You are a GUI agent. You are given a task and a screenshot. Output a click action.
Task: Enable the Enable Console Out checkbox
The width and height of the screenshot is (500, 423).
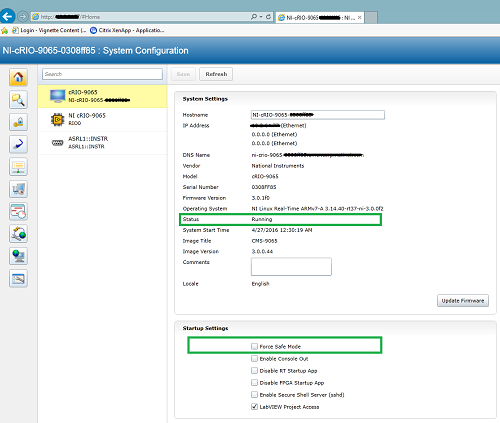(x=254, y=359)
